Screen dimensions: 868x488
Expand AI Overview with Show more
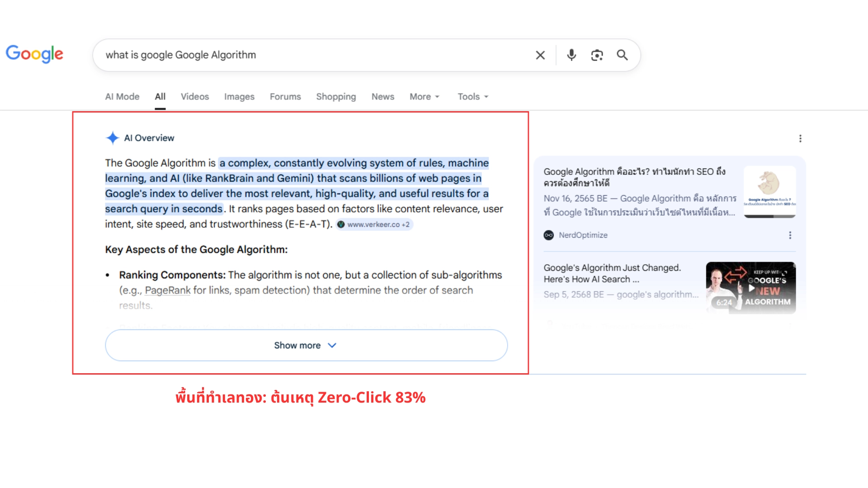pos(306,345)
